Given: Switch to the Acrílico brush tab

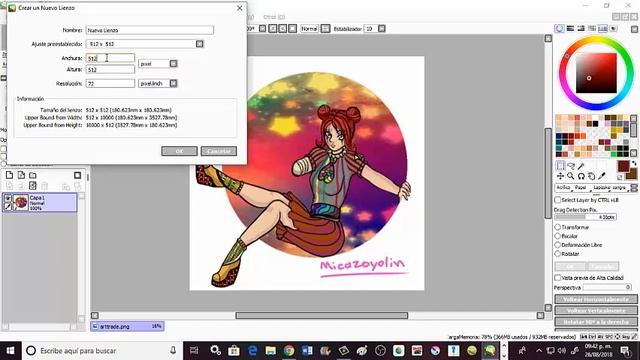Looking at the screenshot, I should tap(563, 188).
